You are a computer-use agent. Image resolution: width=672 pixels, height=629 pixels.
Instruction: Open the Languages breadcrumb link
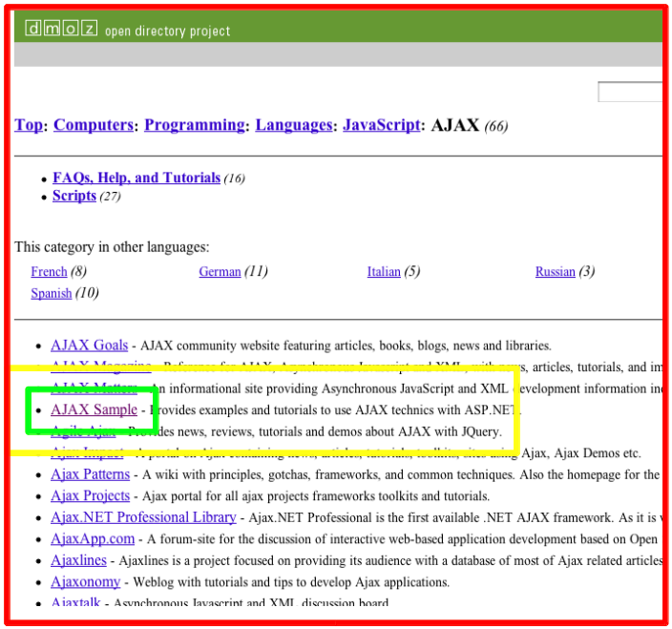point(294,125)
